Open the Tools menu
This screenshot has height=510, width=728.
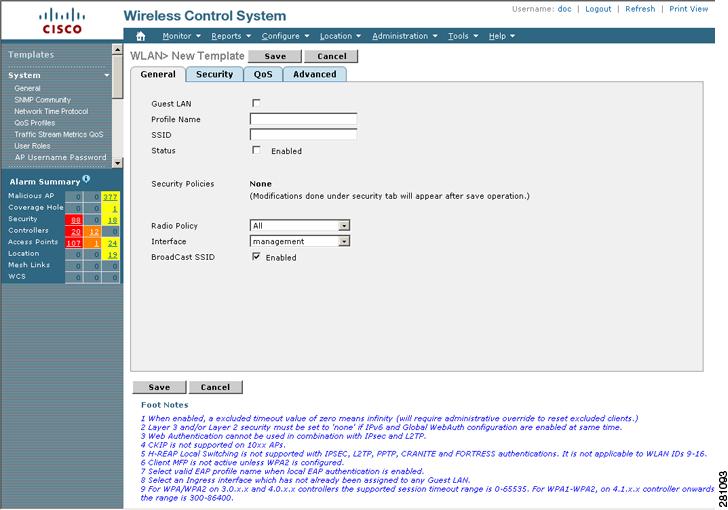click(462, 36)
